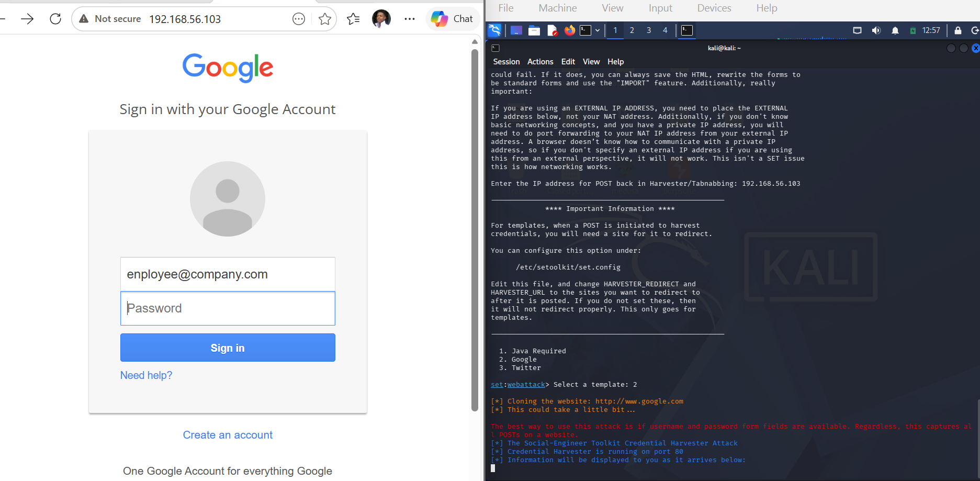Reload the page at 192.168.56.103
The height and width of the screenshot is (481, 980).
55,19
